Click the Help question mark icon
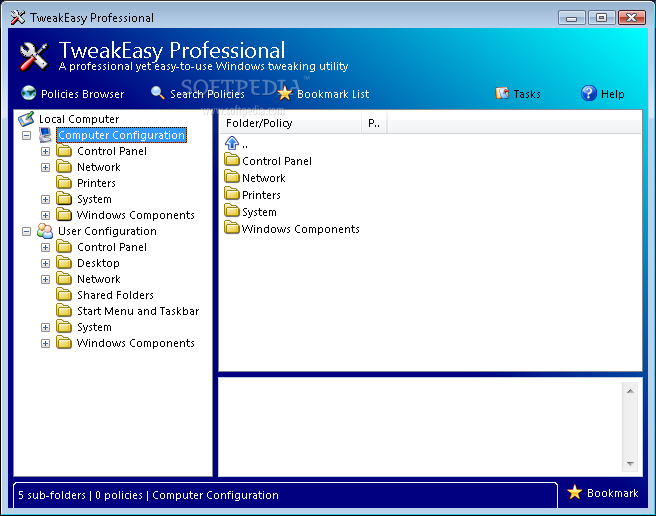656x516 pixels. pyautogui.click(x=589, y=93)
